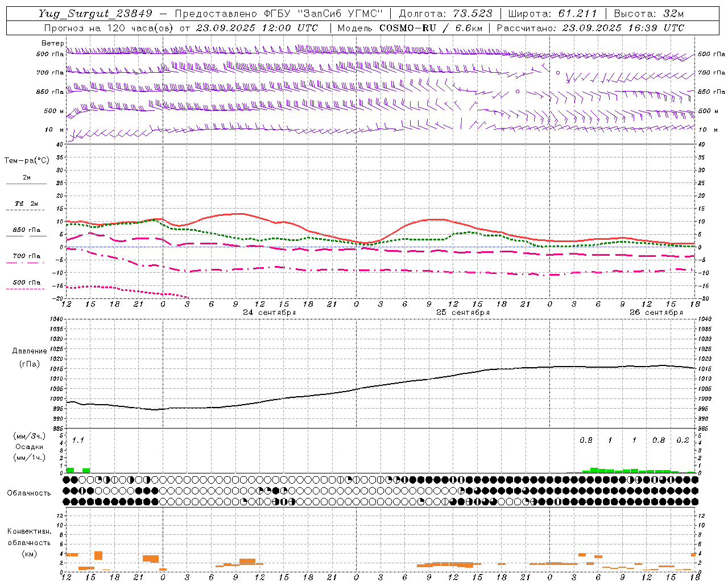This screenshot has height=582, width=728.
Task: Click the 26 сентября date label
Action: (x=656, y=313)
